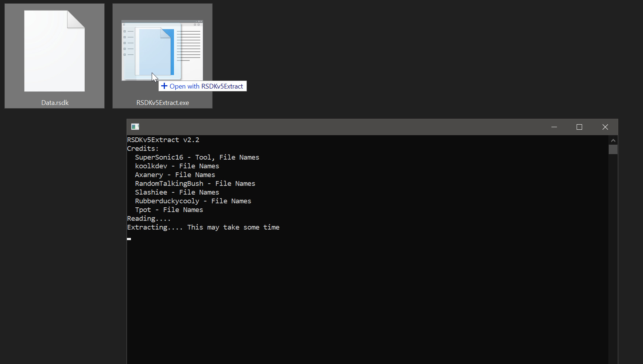The width and height of the screenshot is (643, 364).
Task: Click the RSDKv5Extract.exe file name label
Action: coord(163,103)
